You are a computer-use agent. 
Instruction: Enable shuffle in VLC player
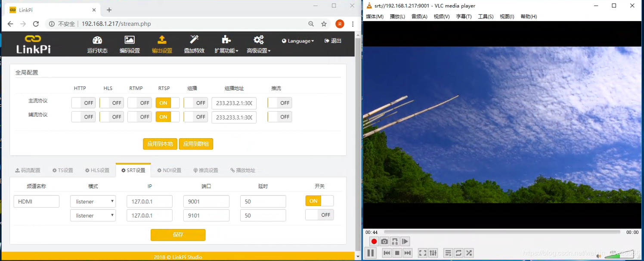pyautogui.click(x=469, y=253)
